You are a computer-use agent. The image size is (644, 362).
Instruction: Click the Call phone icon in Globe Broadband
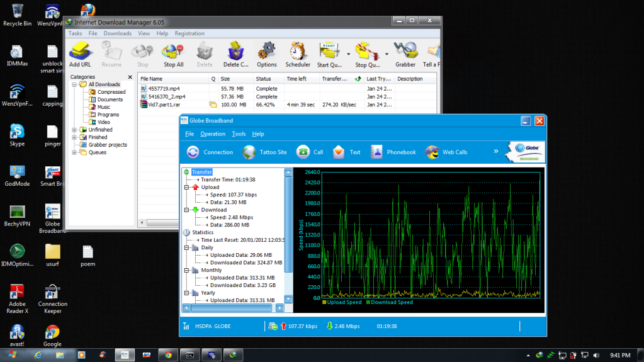click(303, 152)
